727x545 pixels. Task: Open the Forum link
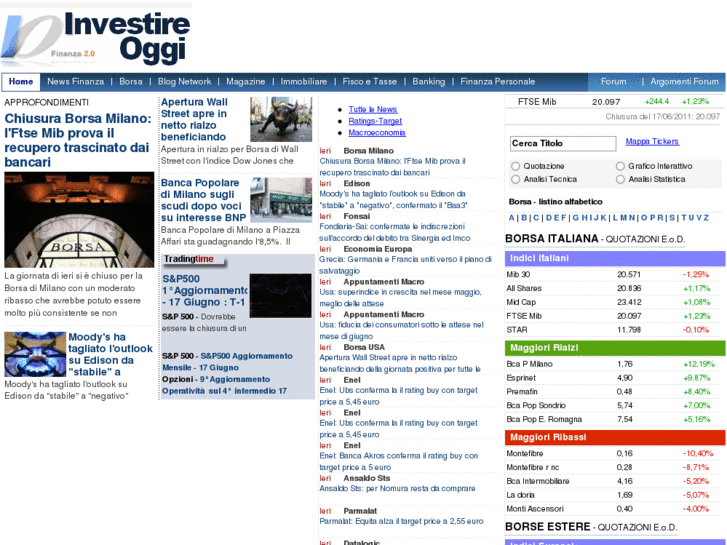click(613, 82)
